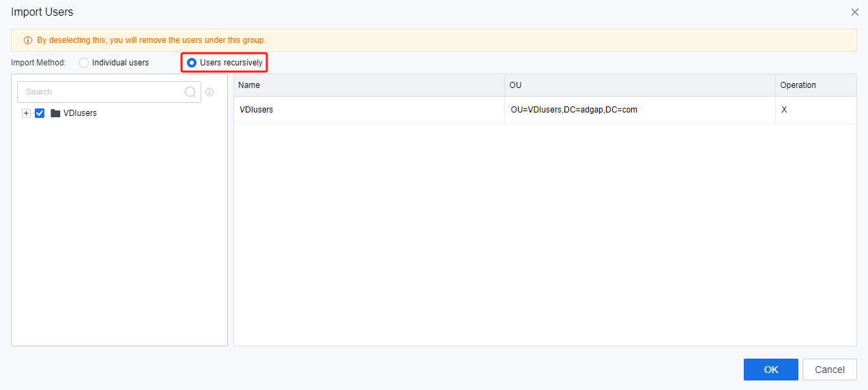The height and width of the screenshot is (390, 868).
Task: Click the info icon beside the search box
Action: 209,92
